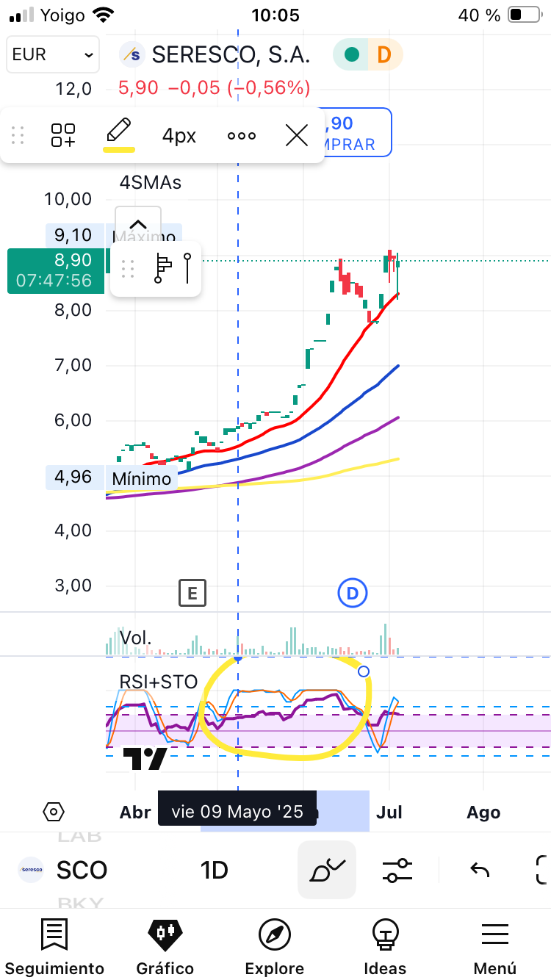Switch to the Gráfico tab

(x=165, y=946)
